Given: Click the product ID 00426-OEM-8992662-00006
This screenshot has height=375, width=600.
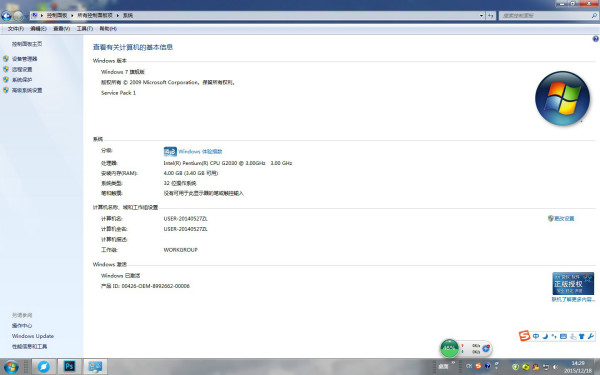Looking at the screenshot, I should (x=155, y=286).
